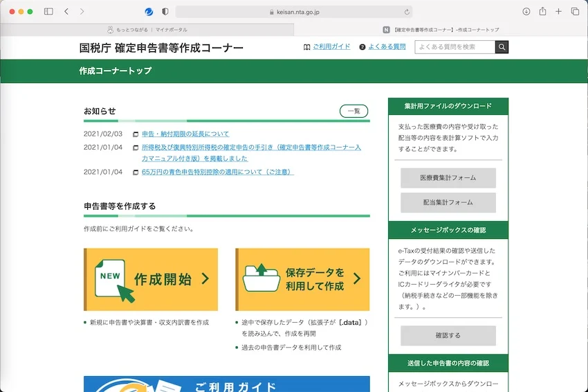Start with the 作成開始 button

click(x=151, y=279)
